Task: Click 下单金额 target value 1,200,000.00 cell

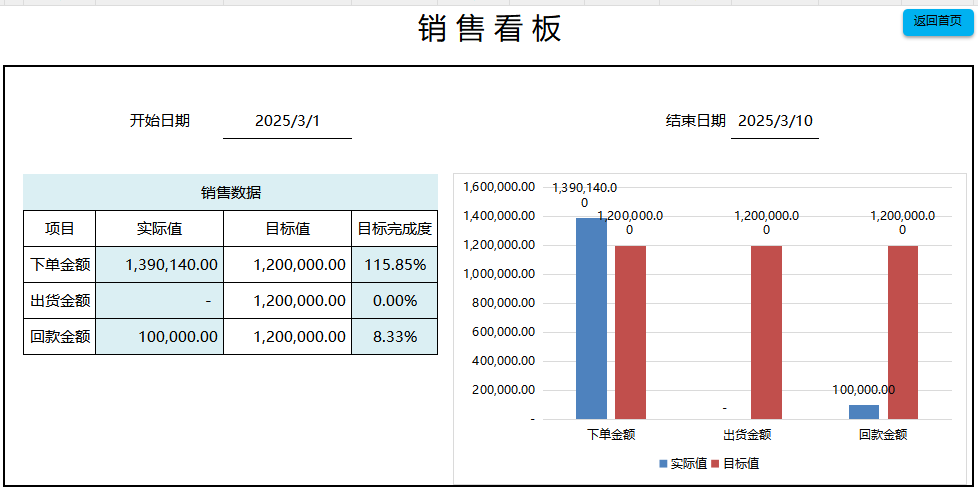Action: (288, 265)
